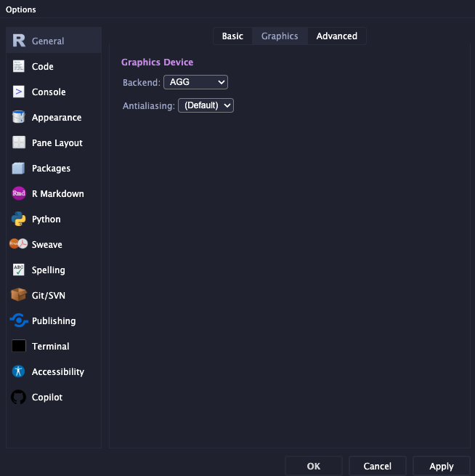This screenshot has width=475, height=476.
Task: Open Appearance settings via paint bucket icon
Action: pos(19,118)
